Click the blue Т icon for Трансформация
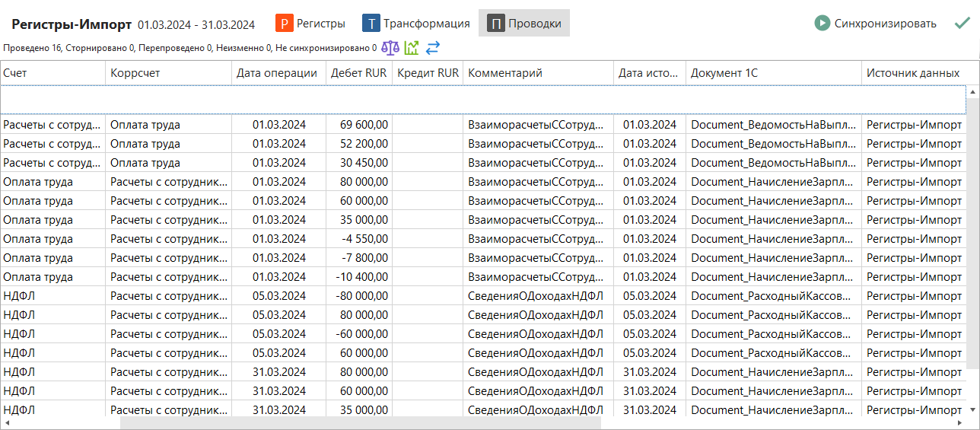980x430 pixels. (x=371, y=24)
